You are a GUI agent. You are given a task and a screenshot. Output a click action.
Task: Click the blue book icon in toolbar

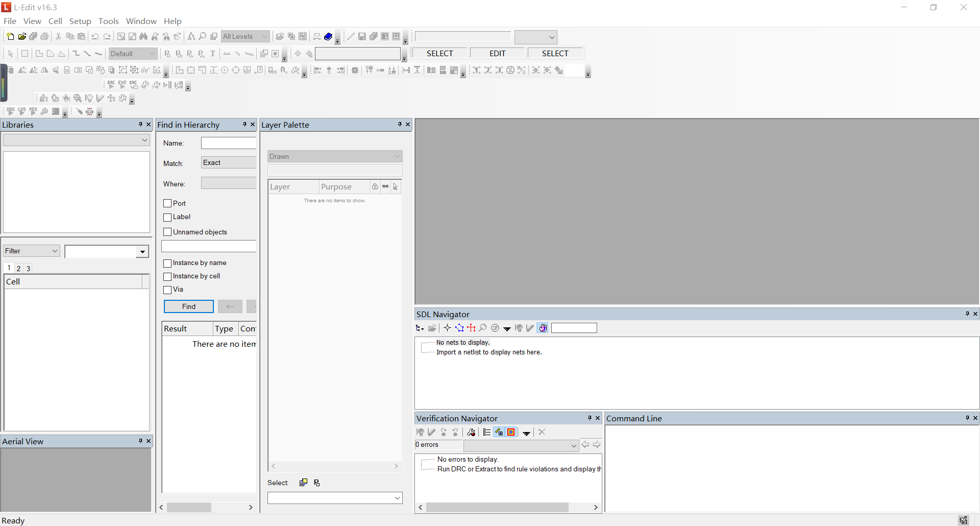point(328,36)
